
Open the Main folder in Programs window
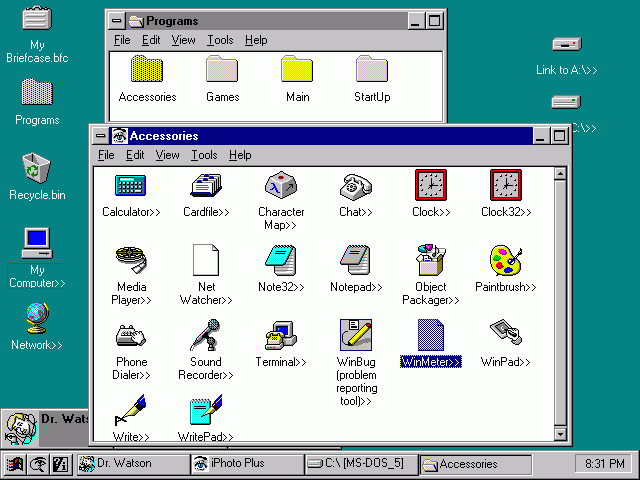click(297, 69)
